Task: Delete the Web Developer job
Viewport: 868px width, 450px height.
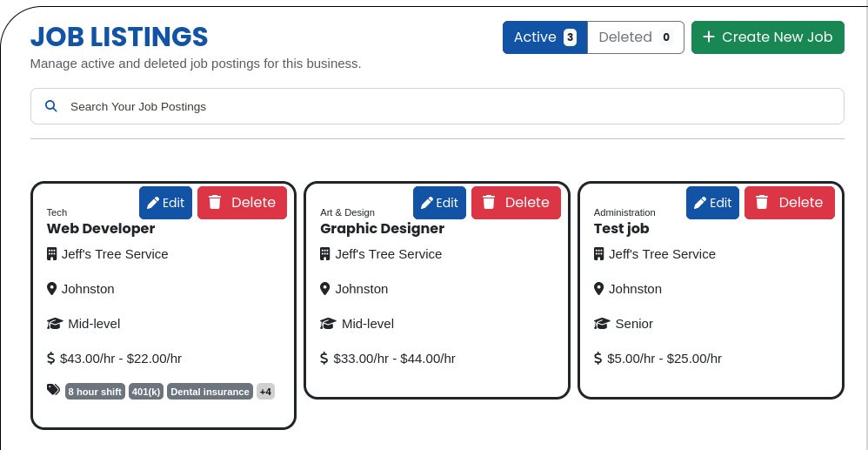Action: (x=242, y=203)
